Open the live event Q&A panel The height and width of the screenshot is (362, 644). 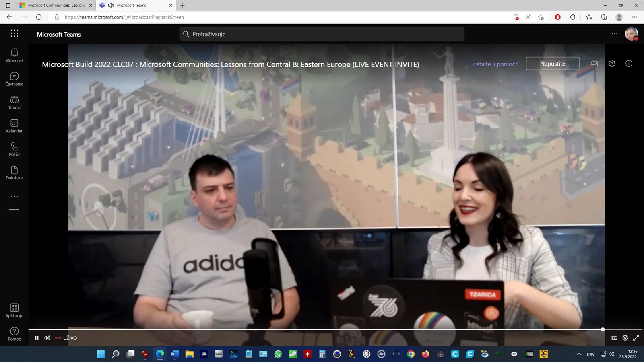[x=594, y=63]
